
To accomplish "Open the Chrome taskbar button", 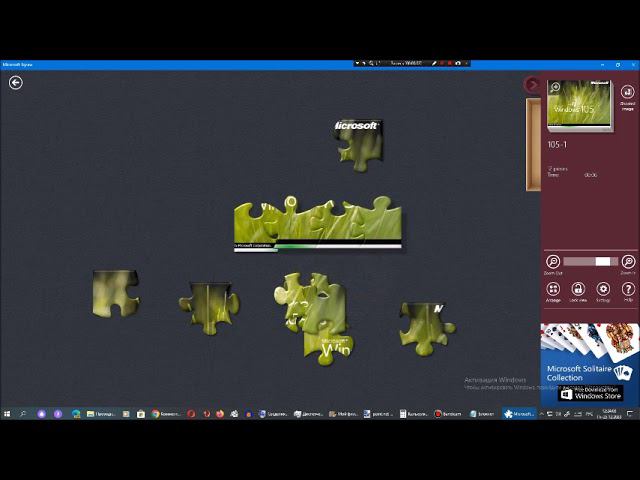I will pos(166,414).
